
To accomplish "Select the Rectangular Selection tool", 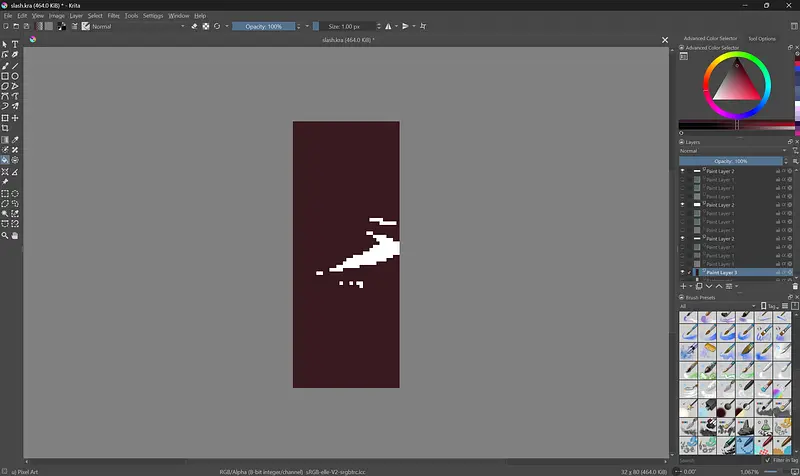I will [5, 193].
